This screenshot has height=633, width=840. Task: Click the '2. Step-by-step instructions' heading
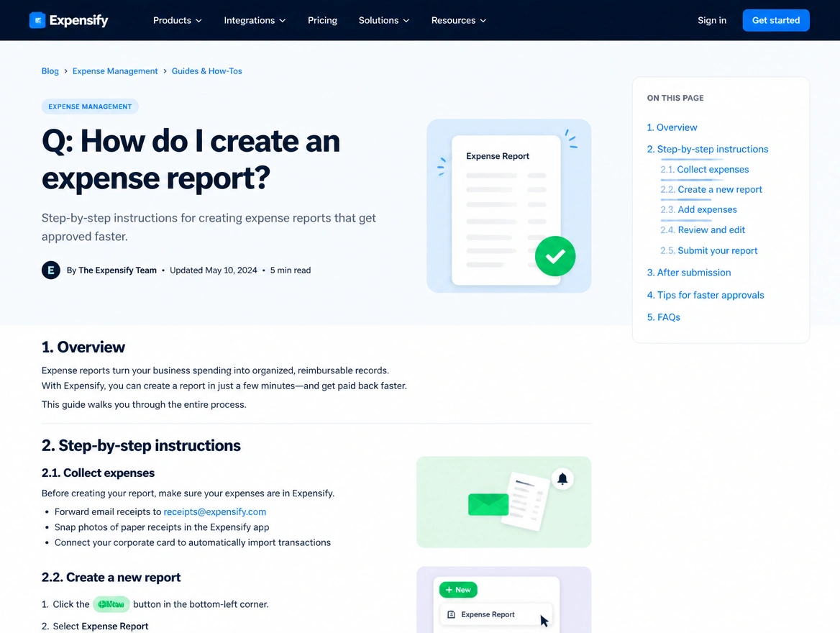click(141, 445)
